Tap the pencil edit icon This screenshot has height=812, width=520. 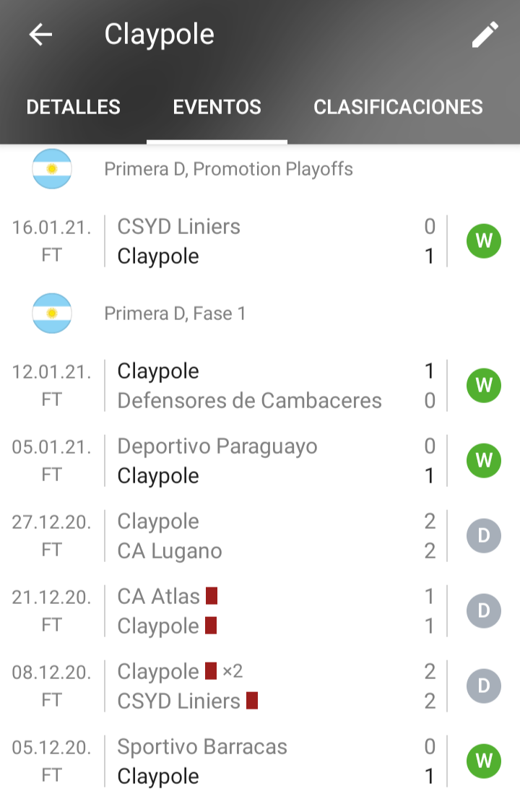(485, 35)
